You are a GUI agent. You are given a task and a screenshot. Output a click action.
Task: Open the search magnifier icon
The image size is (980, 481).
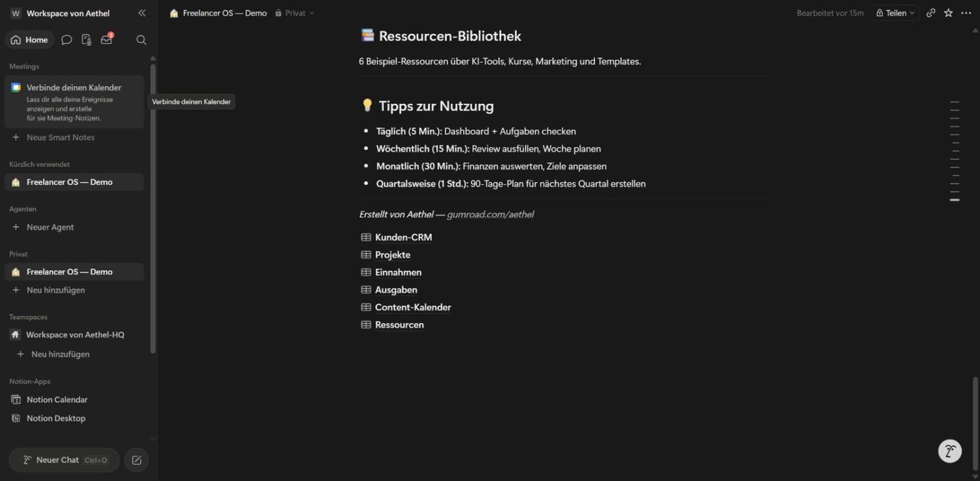point(141,40)
